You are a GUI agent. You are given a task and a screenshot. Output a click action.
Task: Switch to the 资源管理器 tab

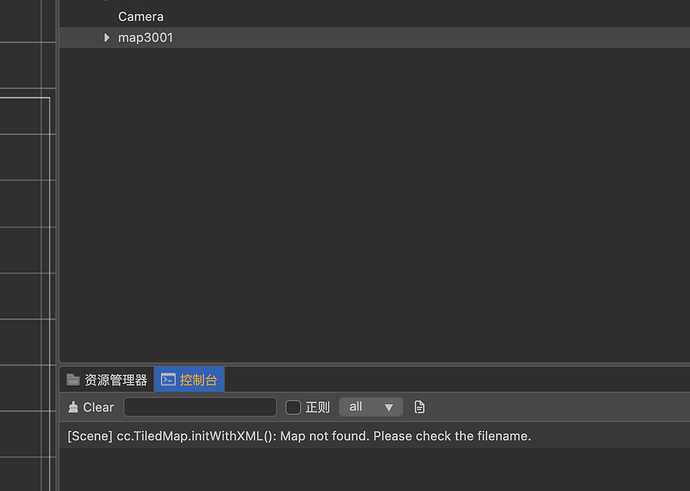[107, 380]
